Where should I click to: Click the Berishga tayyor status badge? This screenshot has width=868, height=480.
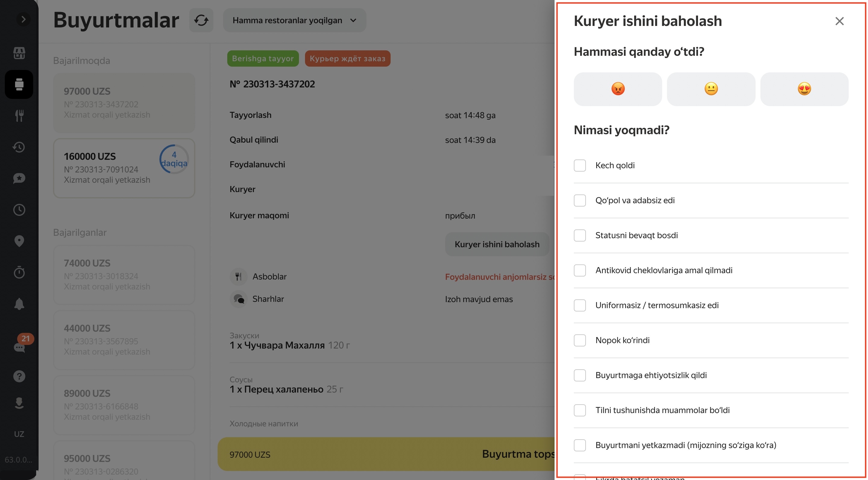tap(263, 59)
